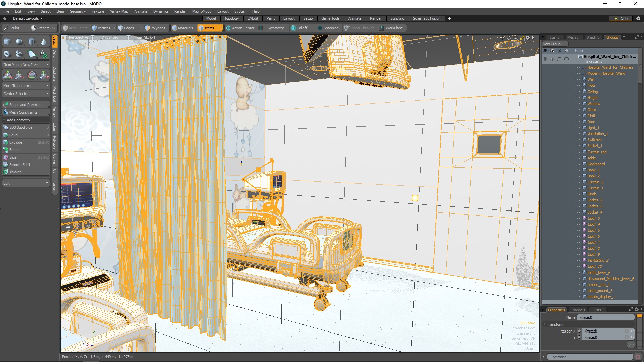Select the Pen polygon tool icon
This screenshot has height=362, width=644.
[32, 54]
